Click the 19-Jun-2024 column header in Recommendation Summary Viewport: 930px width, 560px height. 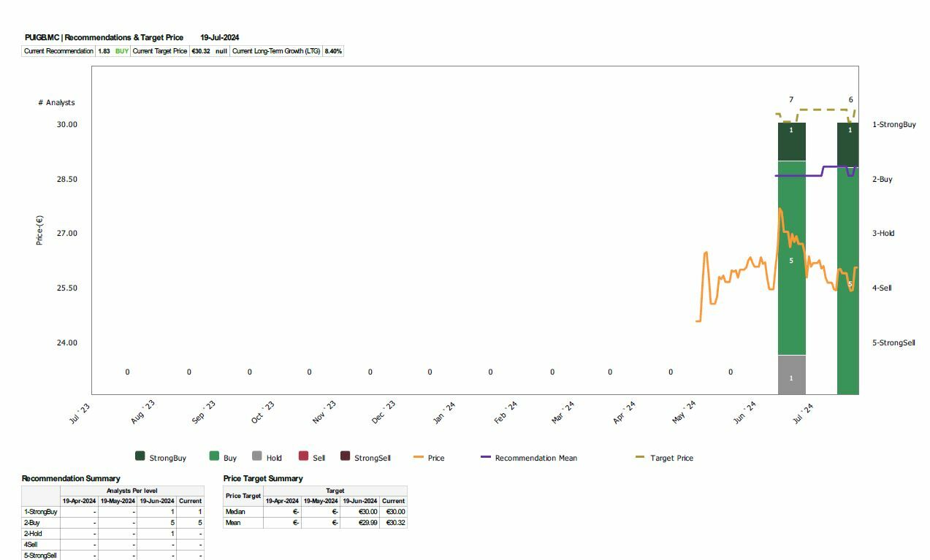(157, 501)
